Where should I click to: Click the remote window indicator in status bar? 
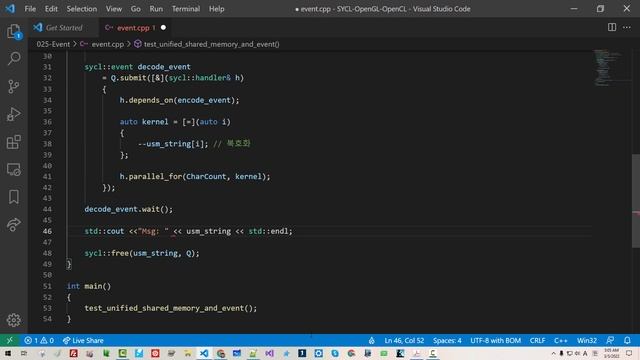pyautogui.click(x=9, y=340)
